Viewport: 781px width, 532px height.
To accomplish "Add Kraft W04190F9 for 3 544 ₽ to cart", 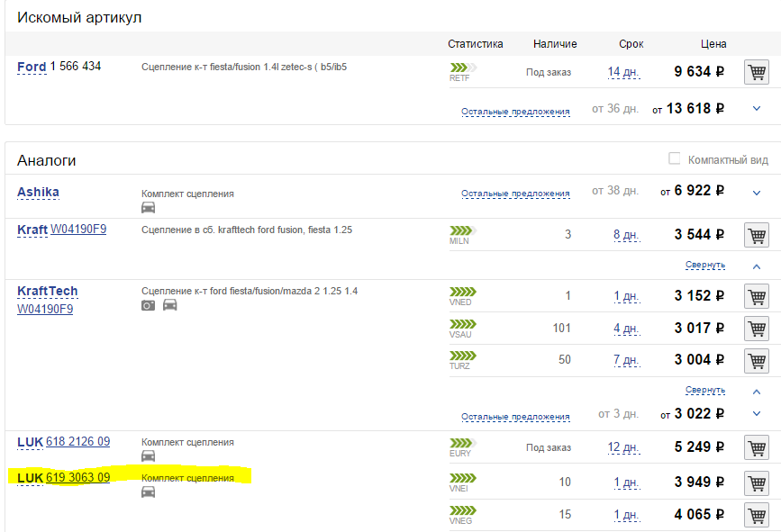I will tap(757, 235).
